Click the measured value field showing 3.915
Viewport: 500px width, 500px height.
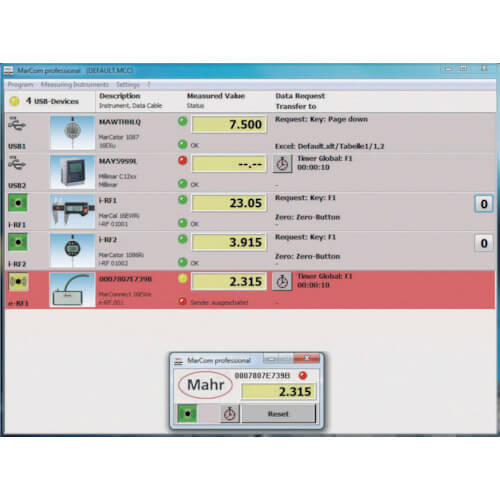[229, 242]
